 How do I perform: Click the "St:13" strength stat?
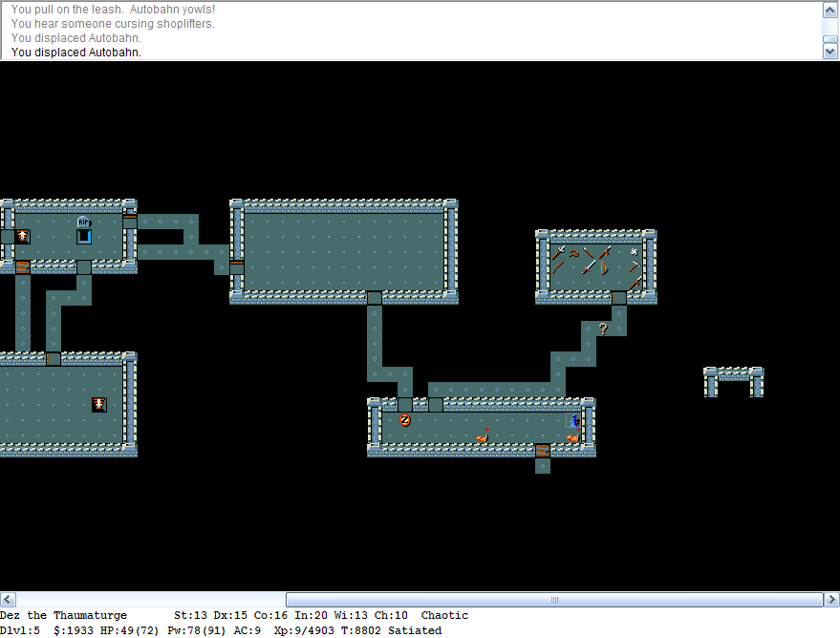click(x=190, y=615)
